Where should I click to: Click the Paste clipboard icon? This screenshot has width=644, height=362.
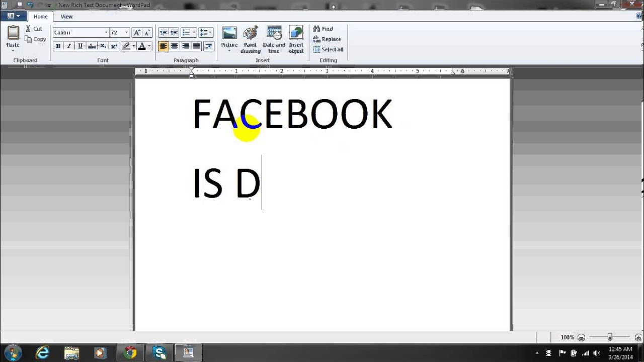(13, 33)
